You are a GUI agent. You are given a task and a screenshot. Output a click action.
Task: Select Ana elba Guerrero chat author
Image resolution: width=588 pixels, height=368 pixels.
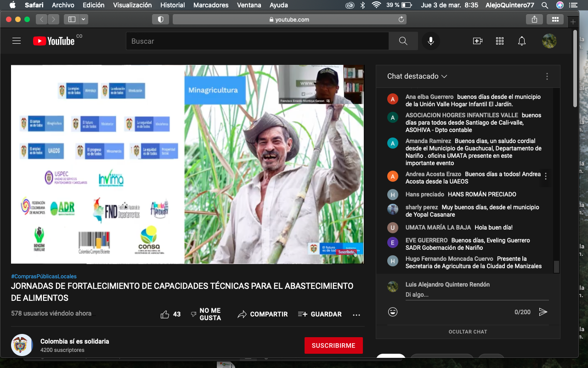tap(430, 97)
